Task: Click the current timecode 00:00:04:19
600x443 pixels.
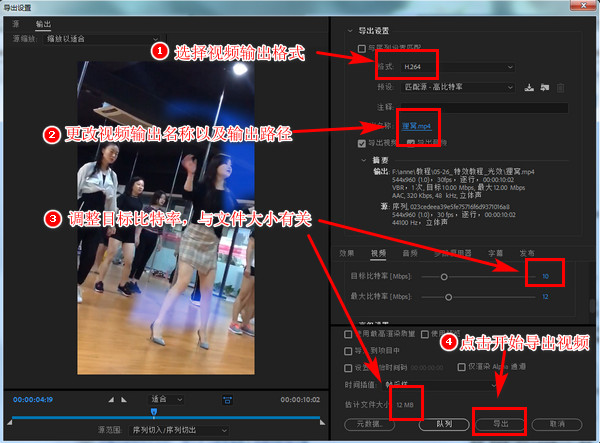Action: [x=33, y=400]
